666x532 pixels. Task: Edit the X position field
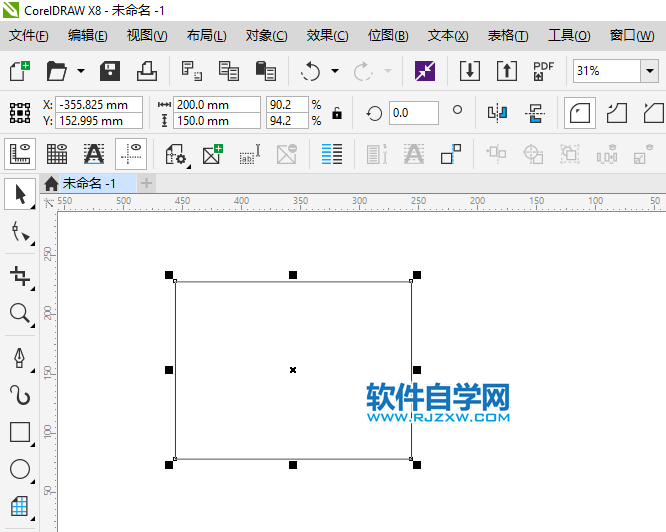tap(99, 105)
